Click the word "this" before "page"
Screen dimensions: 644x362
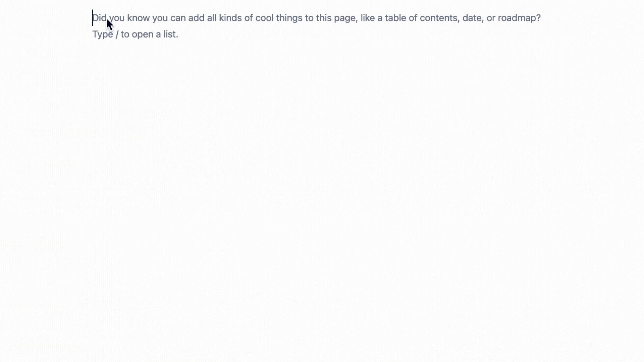[x=323, y=18]
